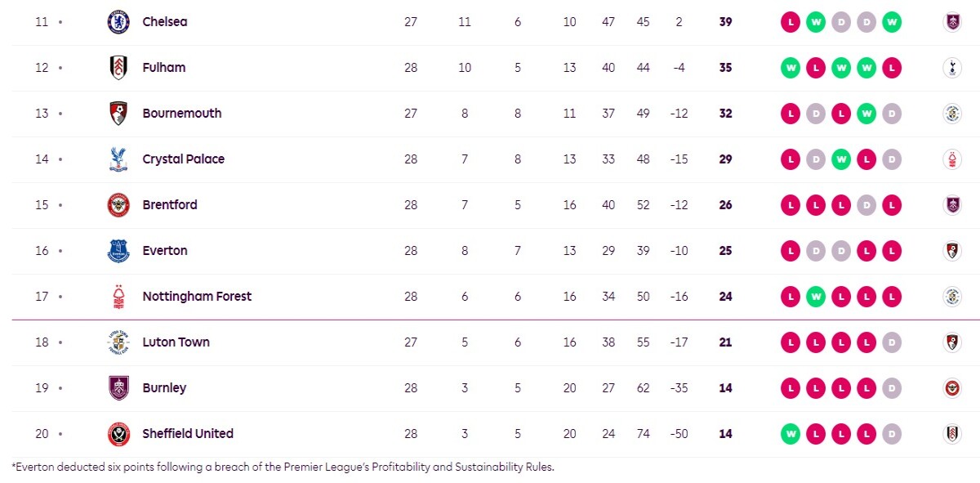The width and height of the screenshot is (980, 483).
Task: Open the Luton Town team page link
Action: 176,342
